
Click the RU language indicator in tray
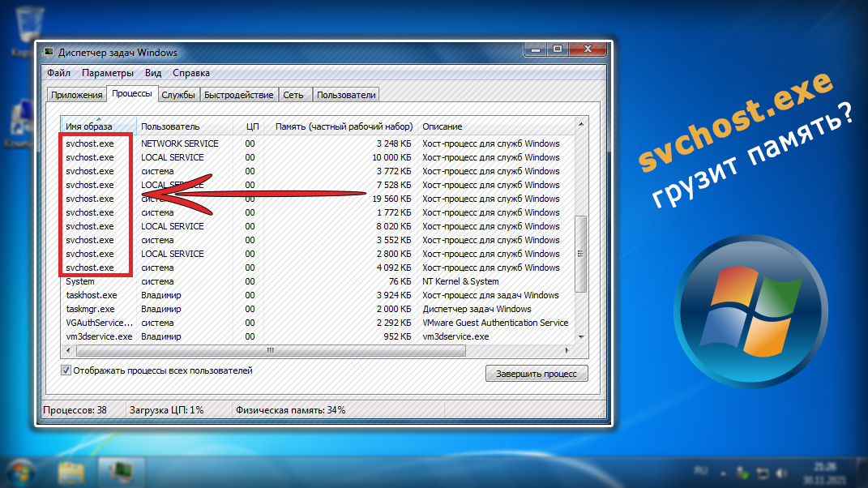(701, 472)
